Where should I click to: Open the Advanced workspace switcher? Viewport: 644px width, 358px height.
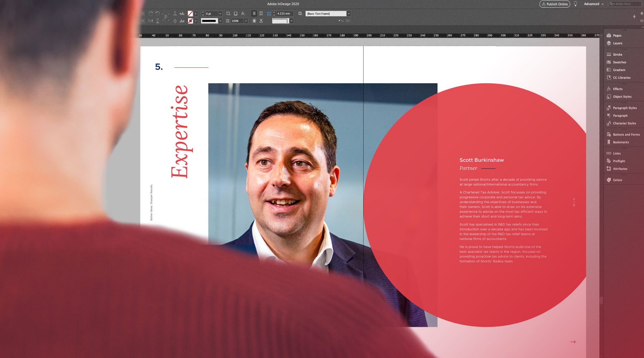[594, 4]
